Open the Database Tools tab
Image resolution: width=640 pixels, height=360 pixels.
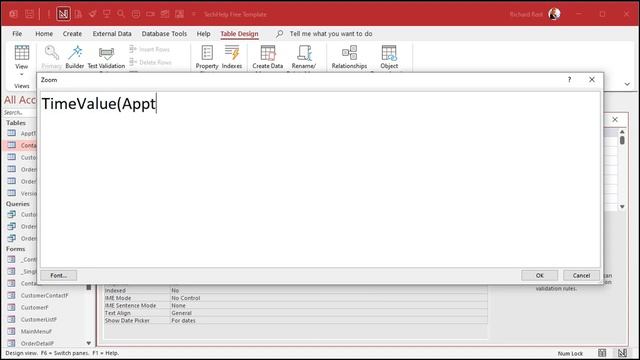click(x=164, y=34)
